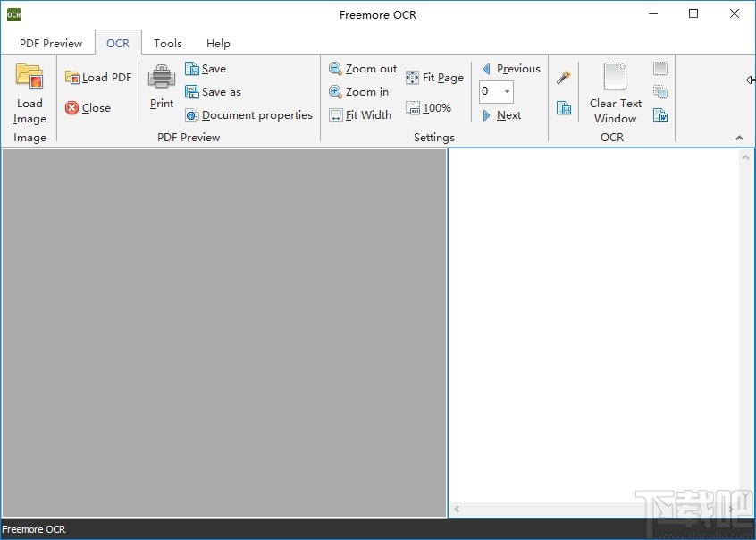756x540 pixels.
Task: Clear Text Window
Action: tap(615, 93)
